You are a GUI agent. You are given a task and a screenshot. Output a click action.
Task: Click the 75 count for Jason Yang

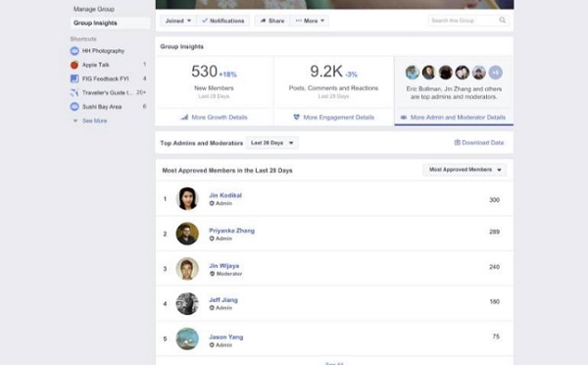496,337
